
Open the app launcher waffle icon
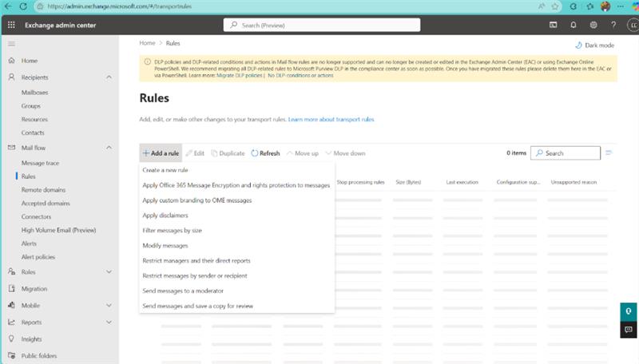11,25
